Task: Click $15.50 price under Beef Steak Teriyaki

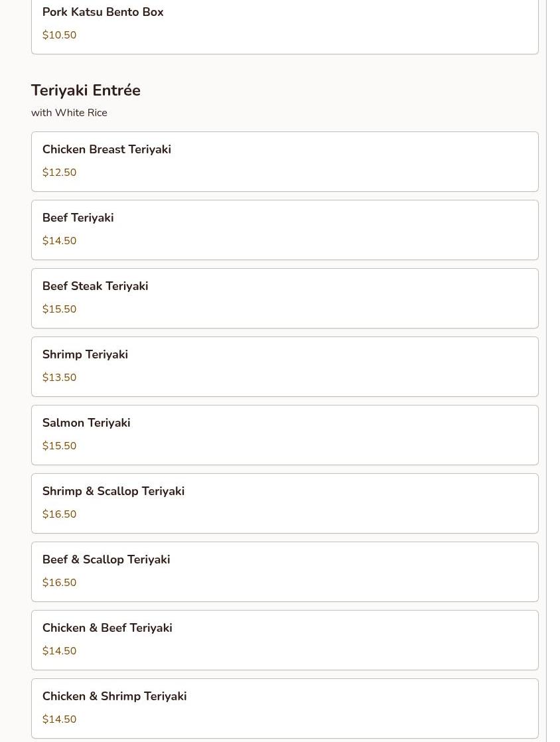Action: click(60, 309)
